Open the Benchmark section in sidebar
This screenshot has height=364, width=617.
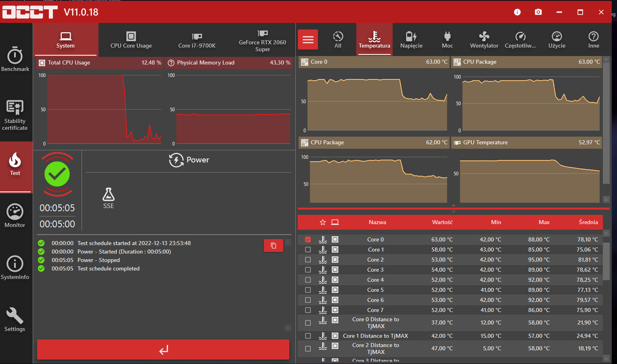pyautogui.click(x=15, y=59)
